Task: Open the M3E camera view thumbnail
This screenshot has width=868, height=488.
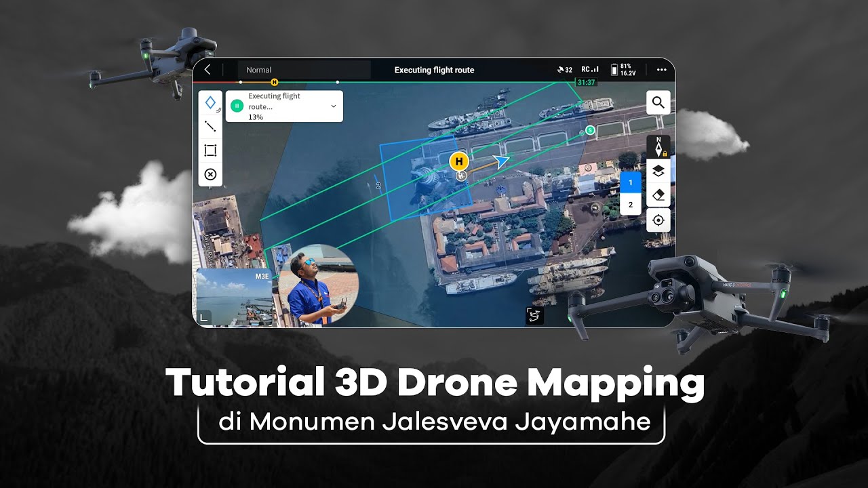Action: [x=234, y=298]
